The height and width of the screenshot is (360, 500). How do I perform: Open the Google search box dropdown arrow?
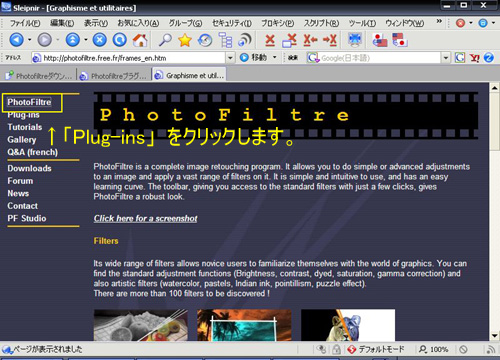pos(446,58)
